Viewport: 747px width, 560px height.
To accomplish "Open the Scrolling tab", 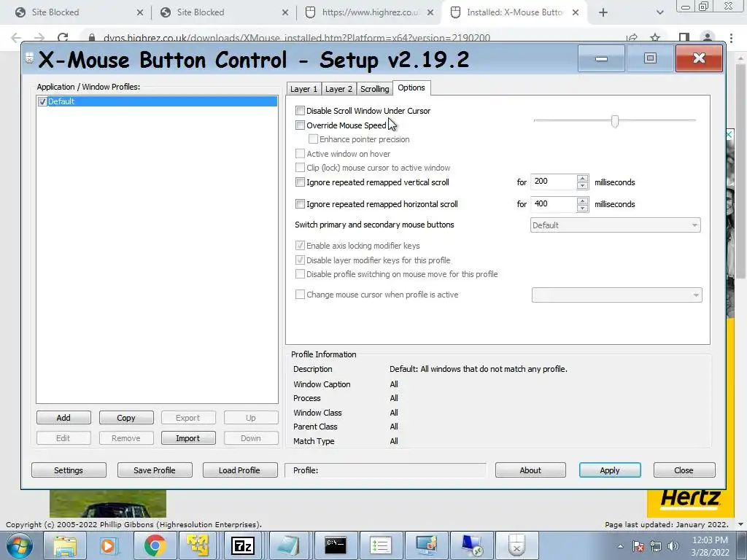I will point(374,89).
